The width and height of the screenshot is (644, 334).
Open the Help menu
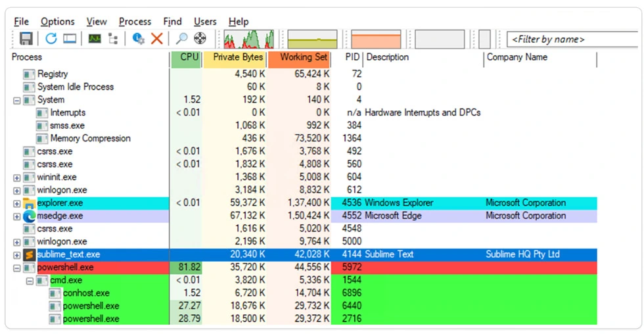[x=239, y=21]
